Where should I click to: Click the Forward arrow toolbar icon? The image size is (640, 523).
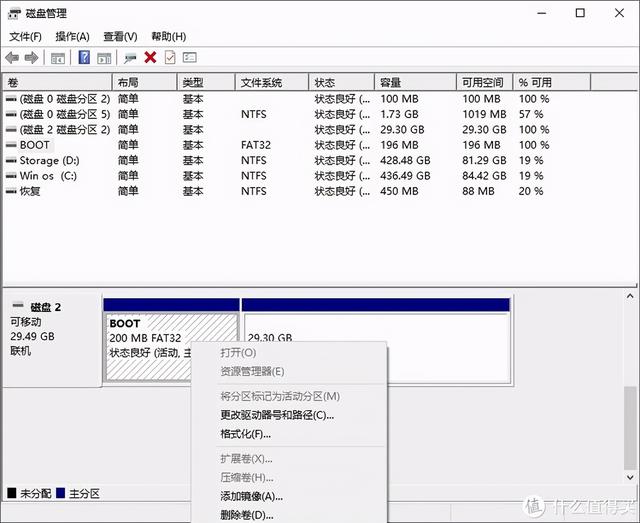pos(31,58)
